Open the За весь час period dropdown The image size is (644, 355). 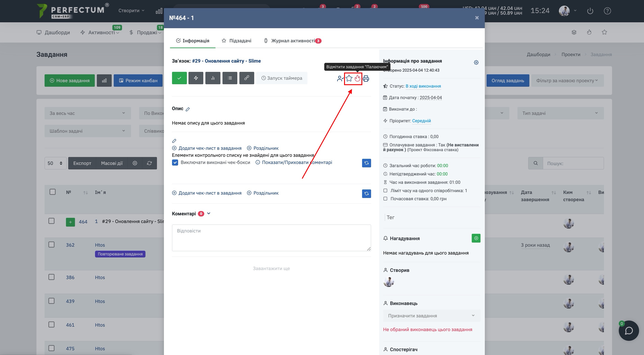click(88, 113)
